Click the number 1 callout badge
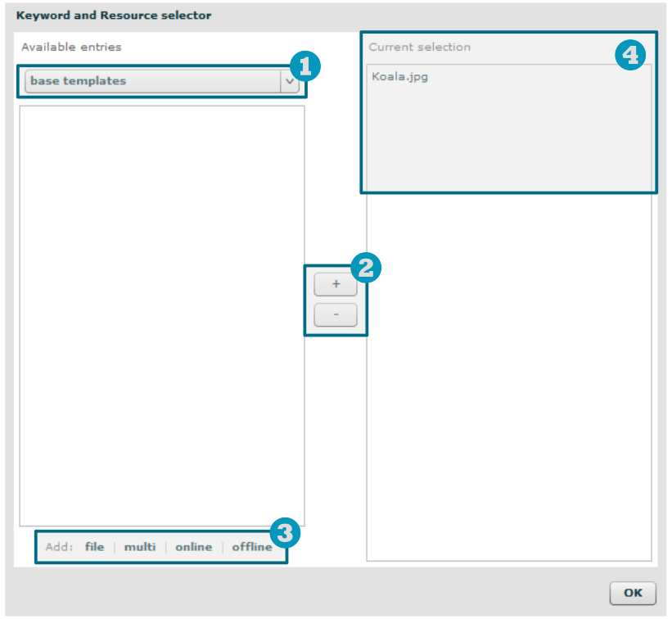Screen dimensions: 672x619 pyautogui.click(x=305, y=66)
